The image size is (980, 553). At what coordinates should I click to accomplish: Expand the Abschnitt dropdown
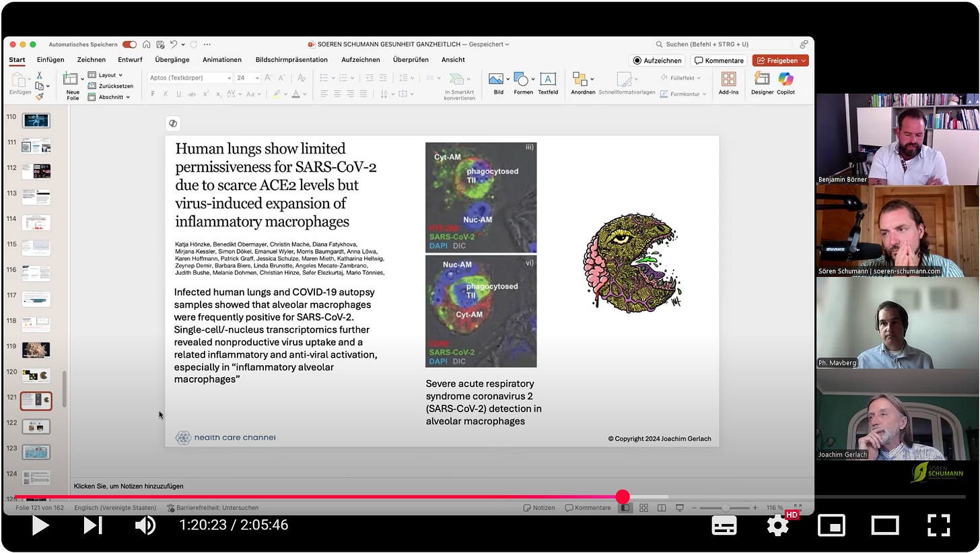point(109,97)
